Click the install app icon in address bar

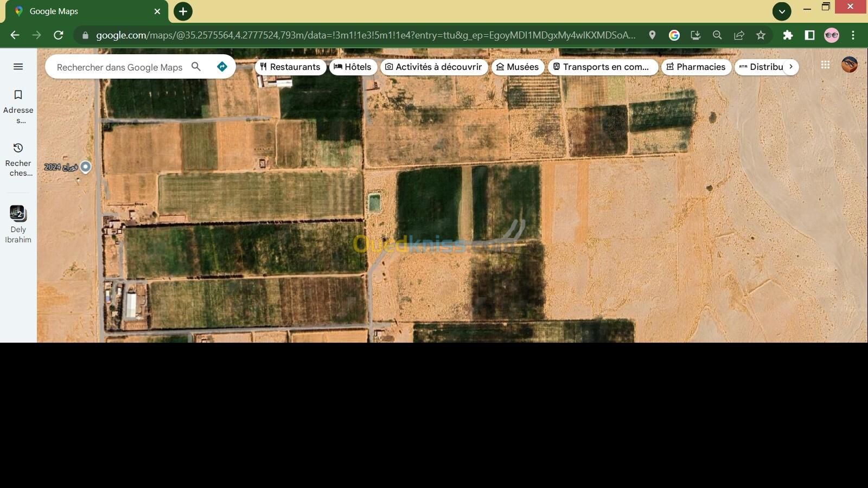point(695,35)
